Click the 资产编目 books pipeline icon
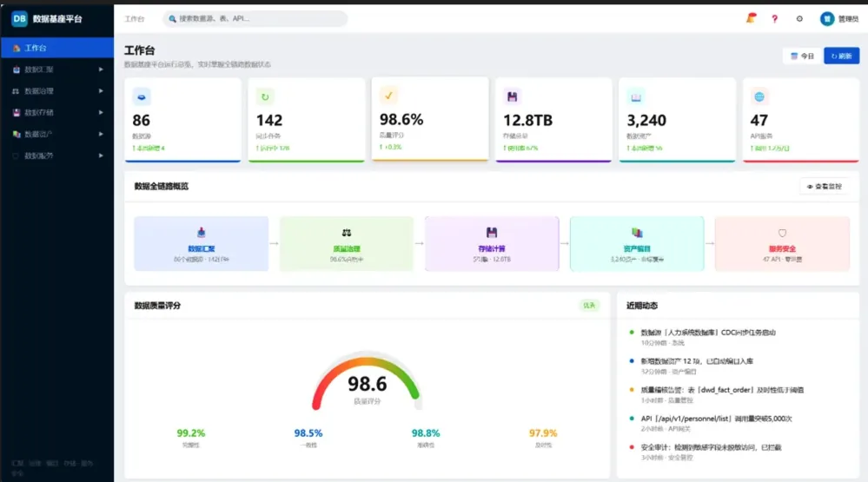 (x=637, y=233)
